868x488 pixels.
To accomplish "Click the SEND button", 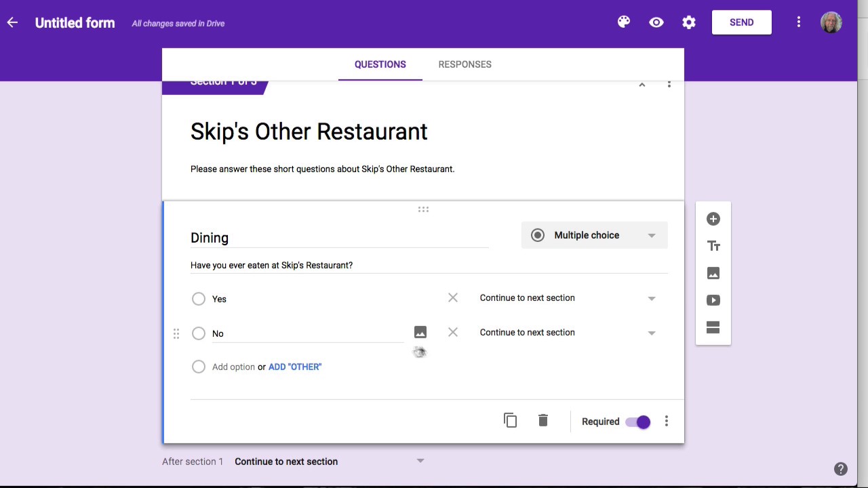I will pos(742,22).
